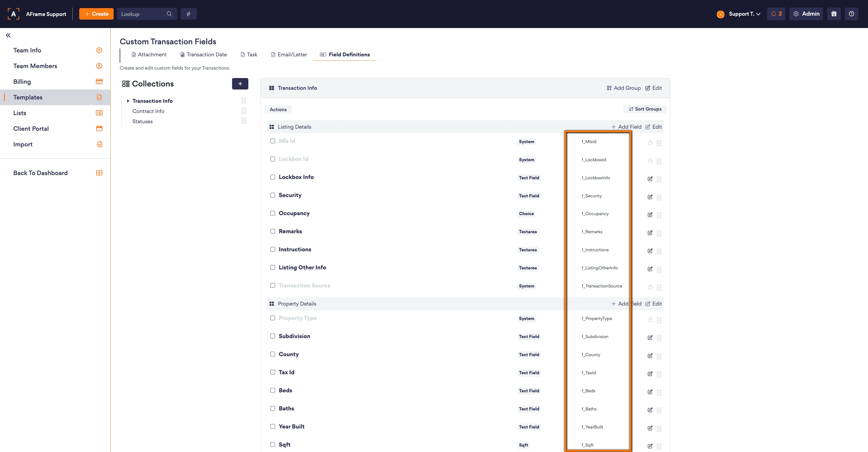Focus the Lookup search field

(142, 14)
